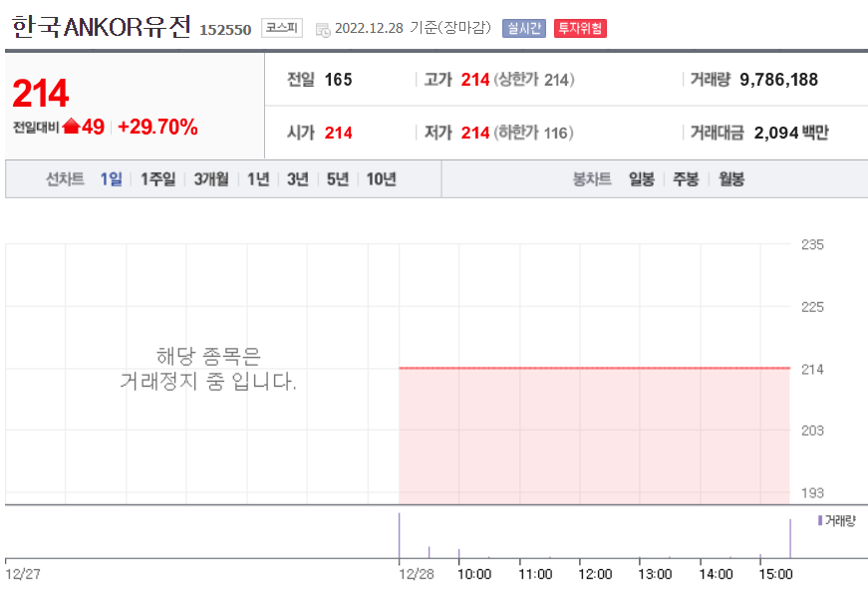Switch to the 1주일 chart period tab
The width and height of the screenshot is (868, 591).
click(x=156, y=179)
